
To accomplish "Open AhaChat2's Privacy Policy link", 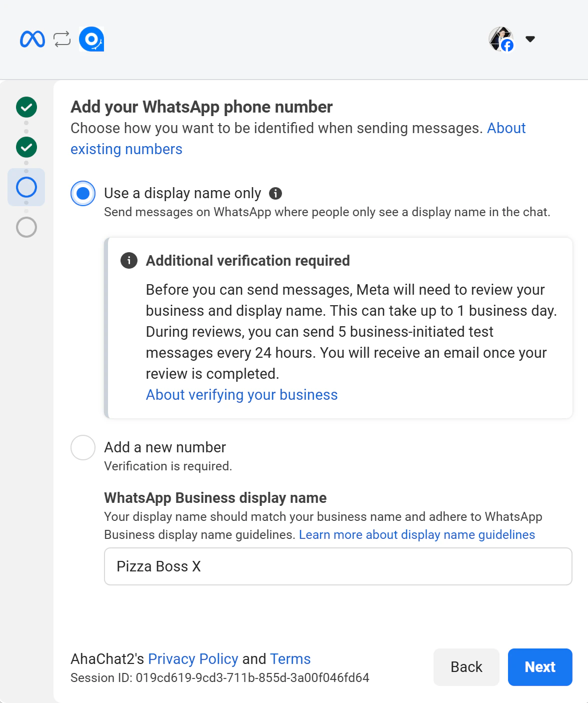I will tap(193, 659).
